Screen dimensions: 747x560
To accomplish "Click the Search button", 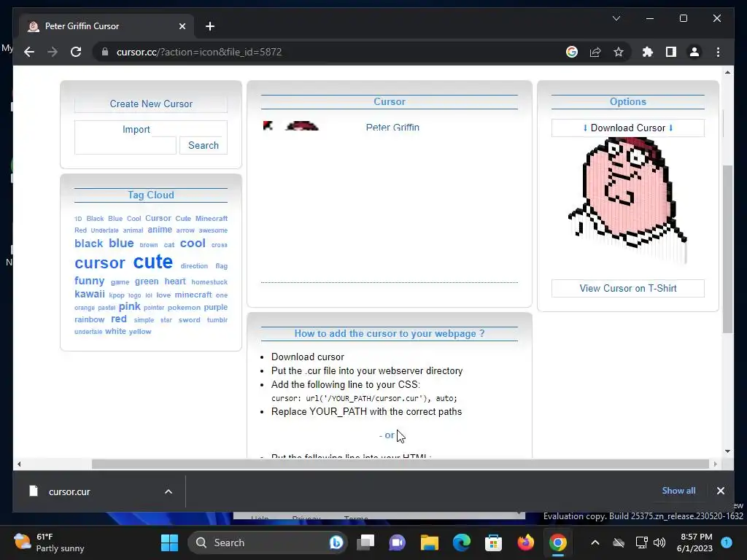I will pyautogui.click(x=204, y=145).
